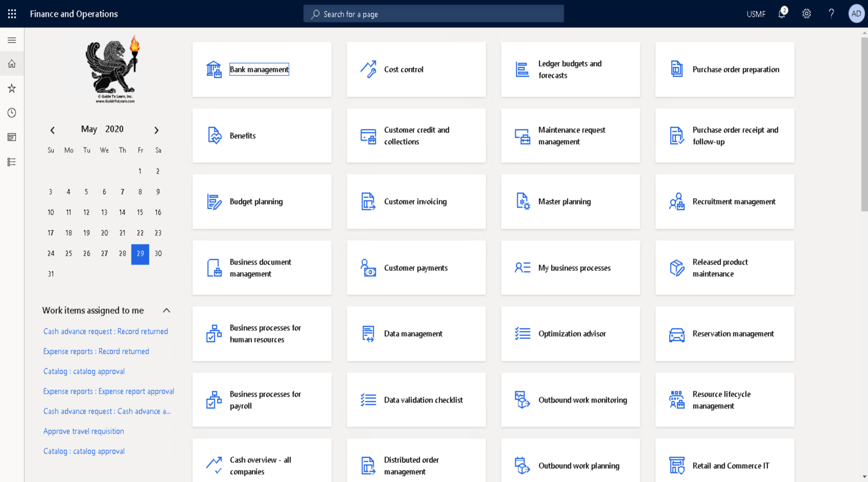Click Approve travel requisition link
The width and height of the screenshot is (868, 482).
point(84,431)
